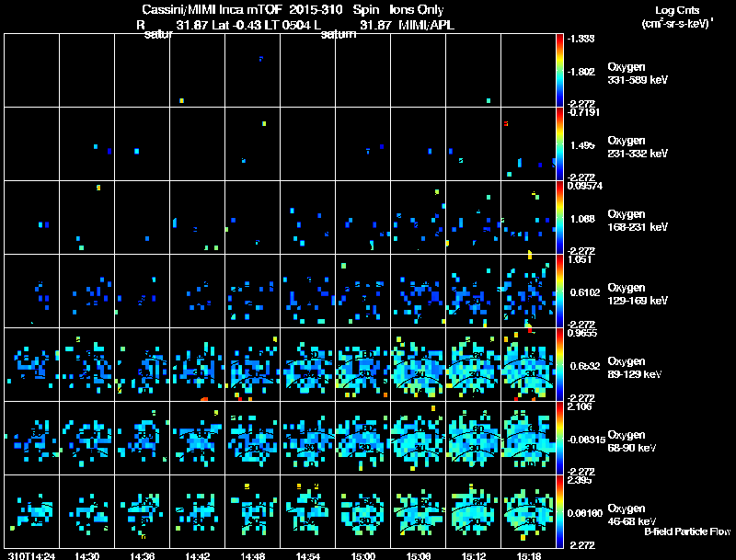Click the color bar for Oxygen 46-68 keV
The height and width of the screenshot is (560, 736).
coord(559,511)
